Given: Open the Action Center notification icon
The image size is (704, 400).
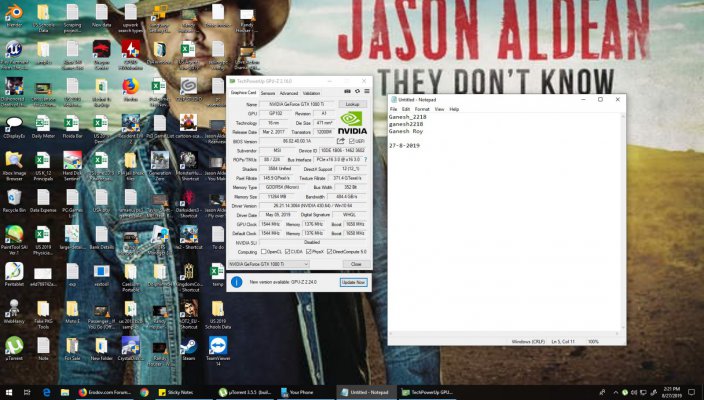Looking at the screenshot, I should pyautogui.click(x=693, y=392).
